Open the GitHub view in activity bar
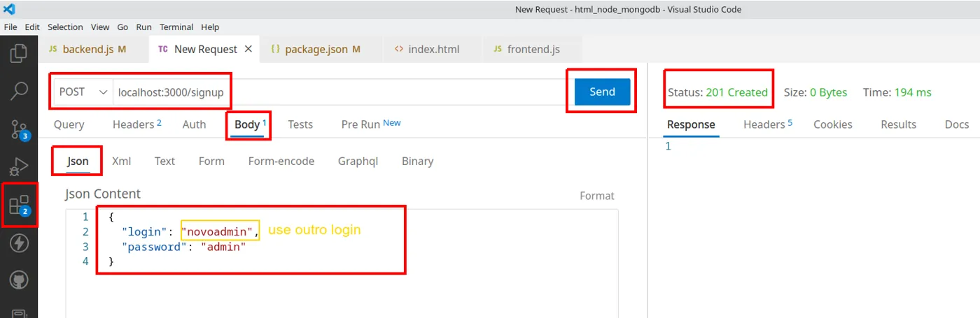 20,281
